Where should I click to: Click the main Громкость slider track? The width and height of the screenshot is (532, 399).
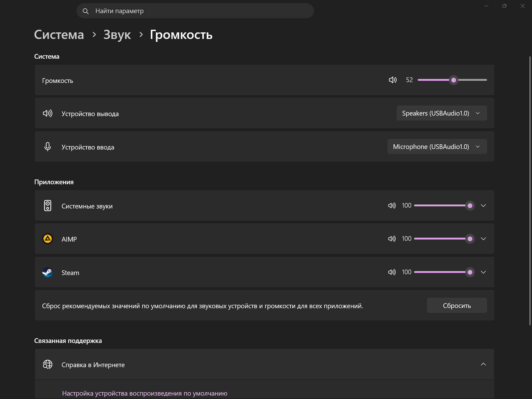pos(452,80)
